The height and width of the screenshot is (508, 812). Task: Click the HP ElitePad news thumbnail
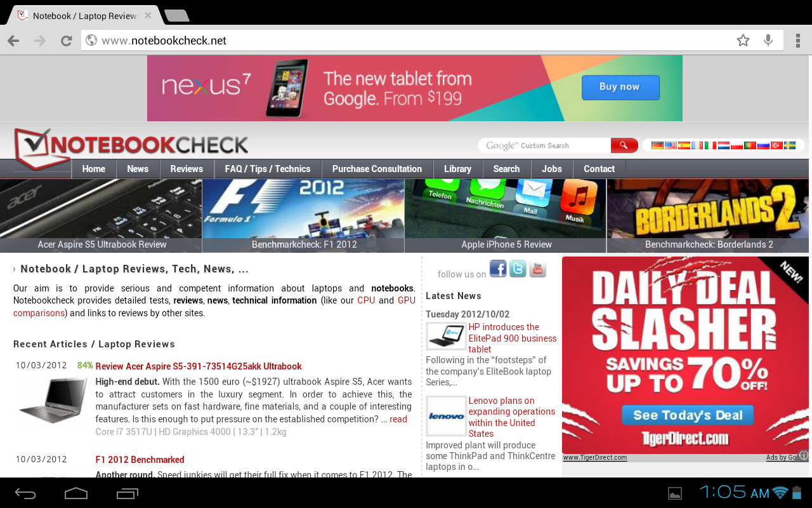(446, 336)
